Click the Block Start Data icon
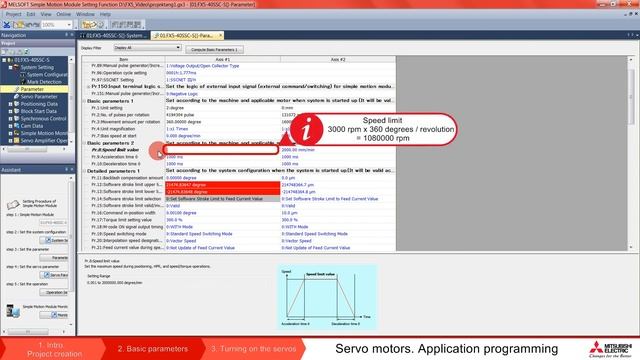This screenshot has height=360, width=640. tap(16, 111)
